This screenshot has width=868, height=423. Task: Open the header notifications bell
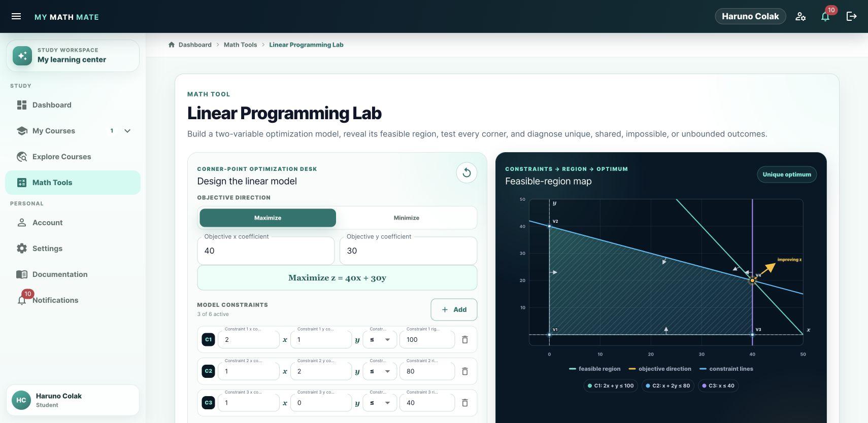tap(825, 16)
